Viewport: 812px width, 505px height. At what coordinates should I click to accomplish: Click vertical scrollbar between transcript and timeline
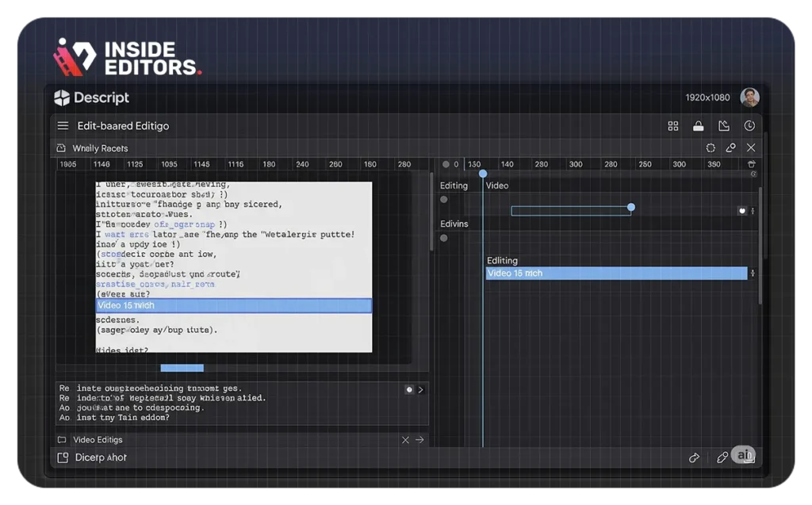(431, 212)
